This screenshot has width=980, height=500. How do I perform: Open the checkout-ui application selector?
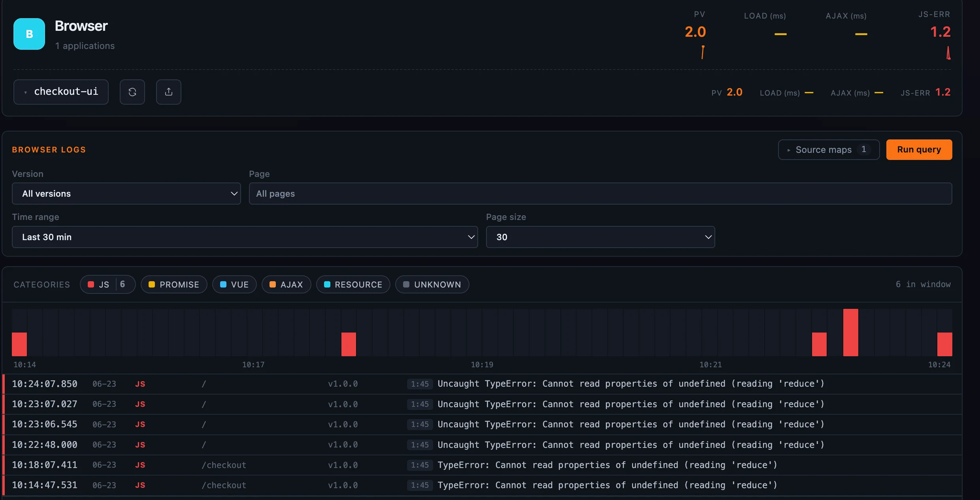coord(61,92)
